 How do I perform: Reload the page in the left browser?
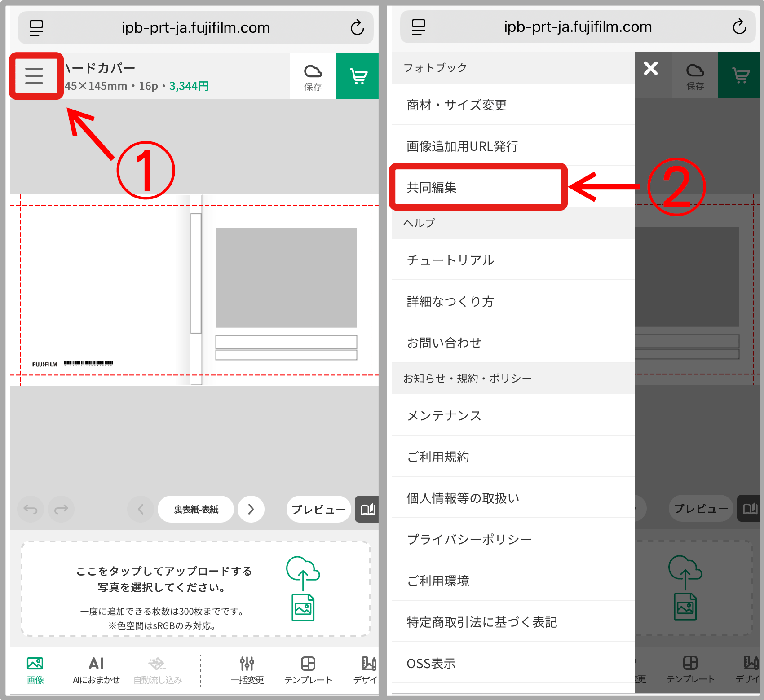pos(357,28)
